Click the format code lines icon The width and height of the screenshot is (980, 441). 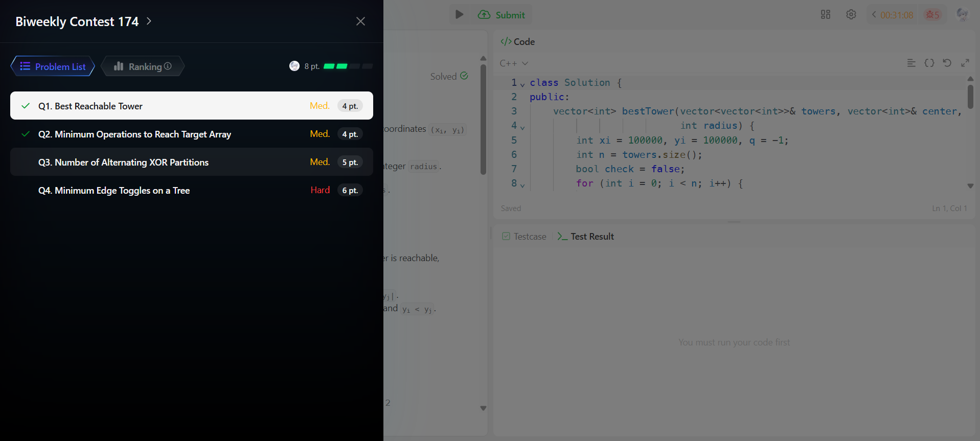click(x=911, y=63)
